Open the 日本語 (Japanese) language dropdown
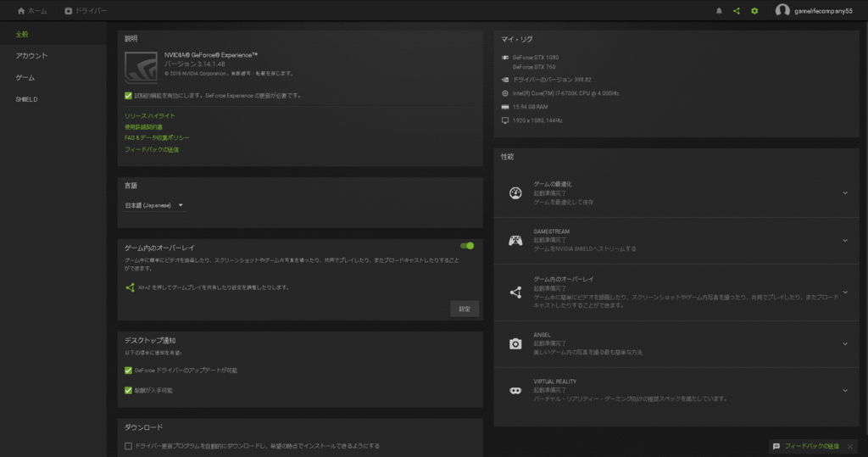 [x=154, y=205]
